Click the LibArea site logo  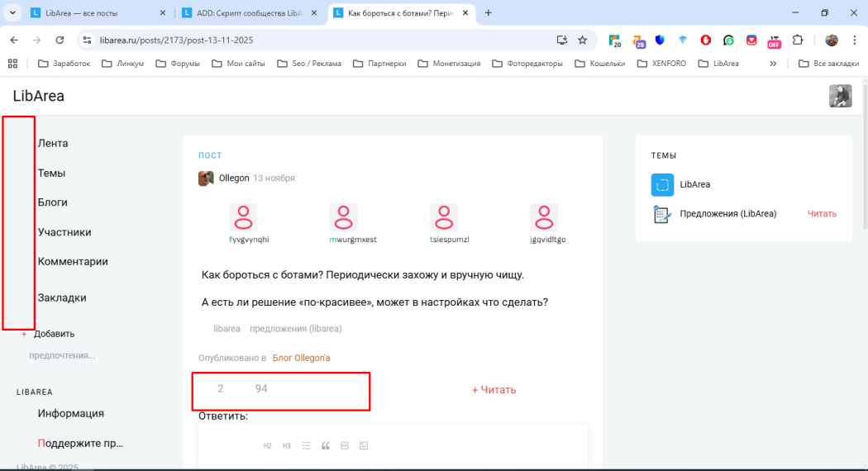tap(39, 96)
